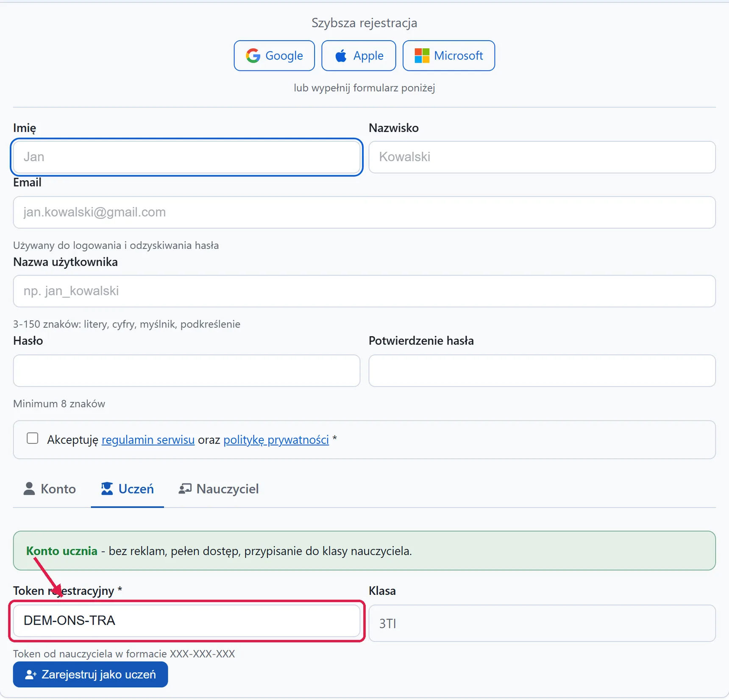Focus the Nazwisko input field
Screen dimensions: 729x700
[x=542, y=157]
